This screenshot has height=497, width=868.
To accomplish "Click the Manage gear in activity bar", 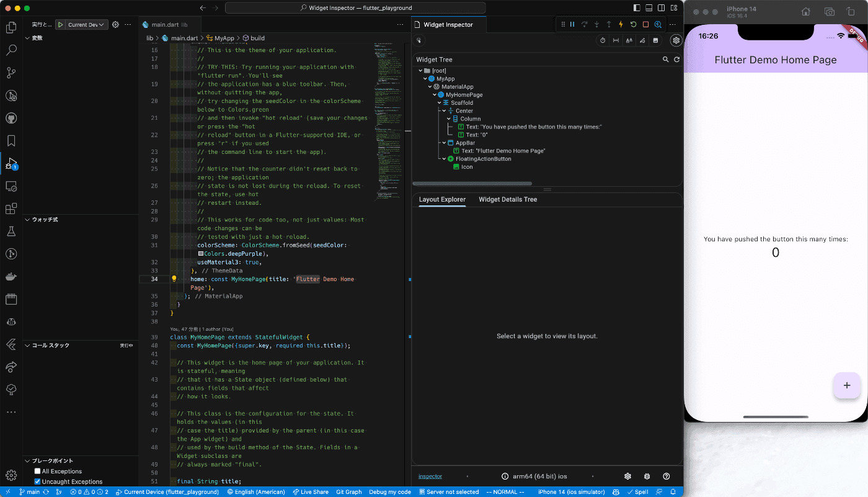I will pyautogui.click(x=11, y=475).
